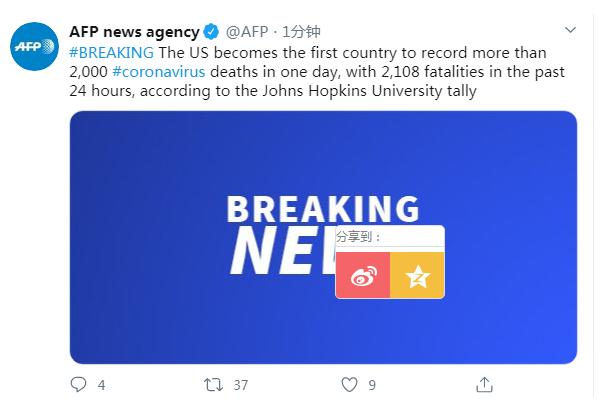Open the tweet share options icon

(484, 384)
